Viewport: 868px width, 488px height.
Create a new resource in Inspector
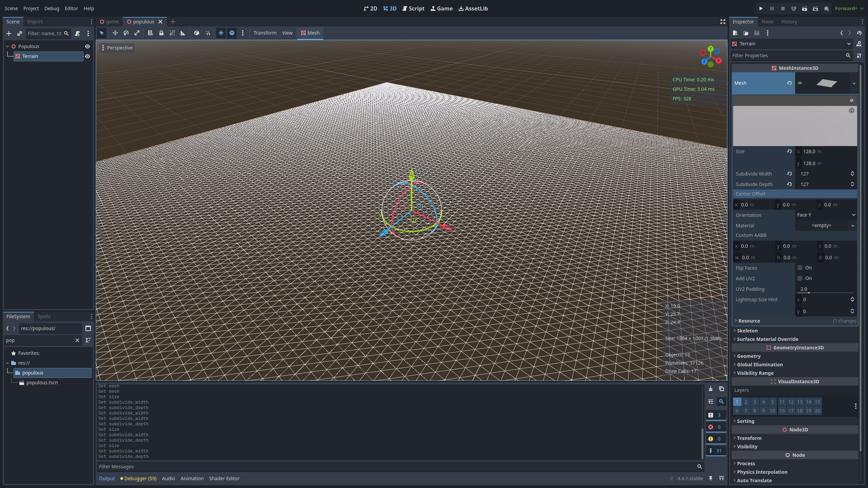coord(735,33)
